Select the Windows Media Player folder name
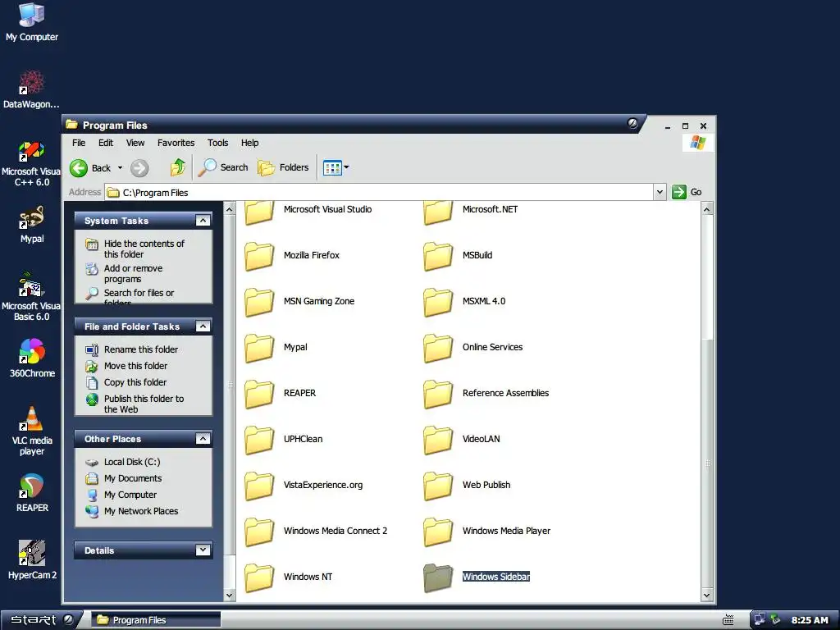The height and width of the screenshot is (630, 840). tap(506, 531)
